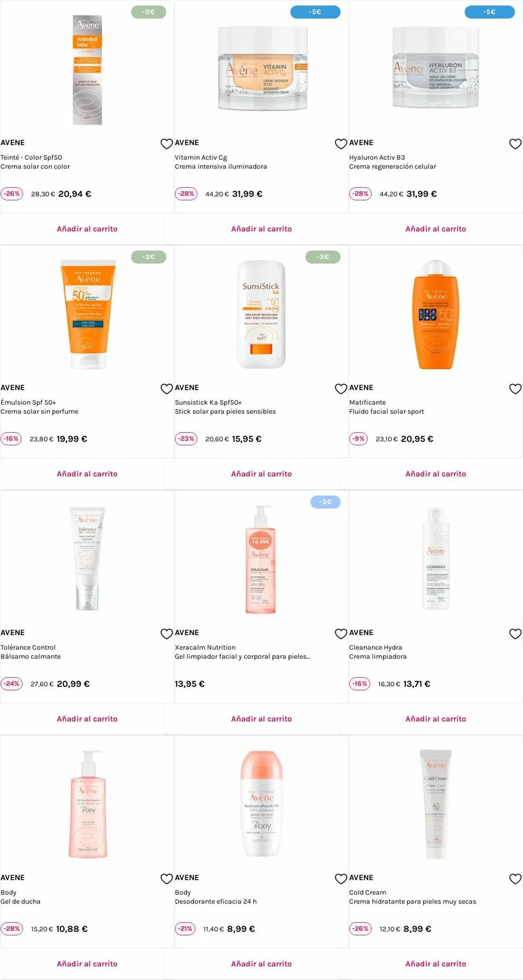Click Añadir al carrito for Sunsistick Ka

[261, 474]
